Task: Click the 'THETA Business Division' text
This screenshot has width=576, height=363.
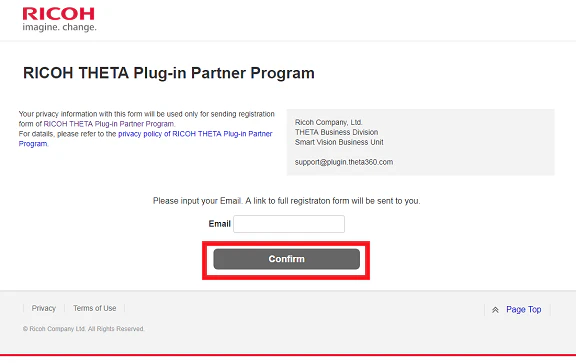Action: (336, 132)
